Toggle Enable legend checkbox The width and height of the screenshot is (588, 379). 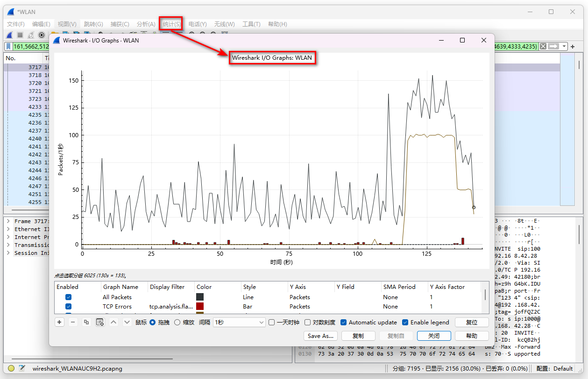point(405,322)
